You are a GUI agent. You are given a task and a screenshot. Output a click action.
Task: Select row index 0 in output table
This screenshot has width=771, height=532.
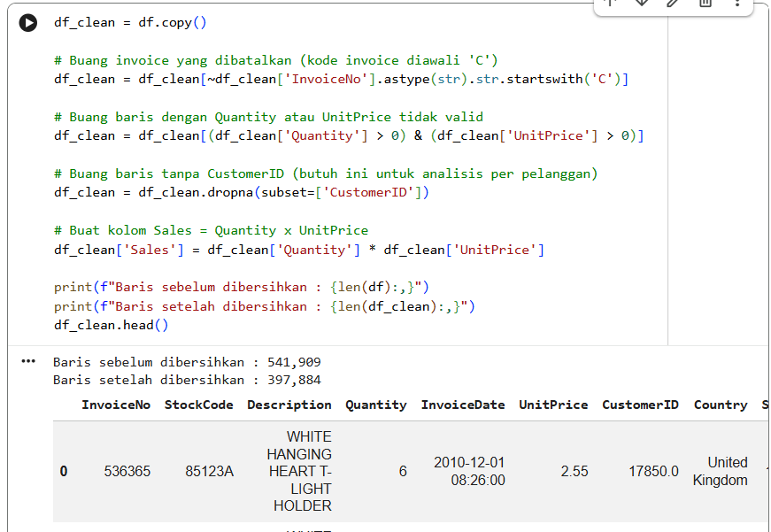pos(64,472)
